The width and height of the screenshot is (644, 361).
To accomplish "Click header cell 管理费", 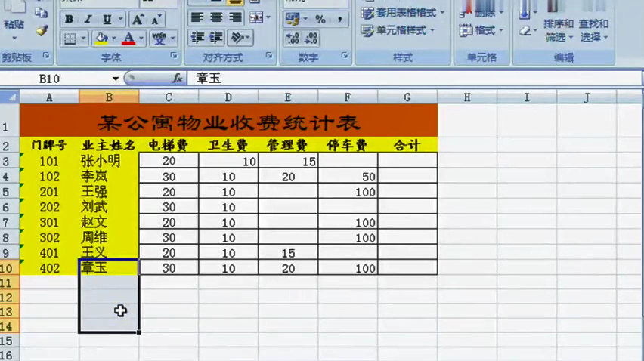I will 288,145.
